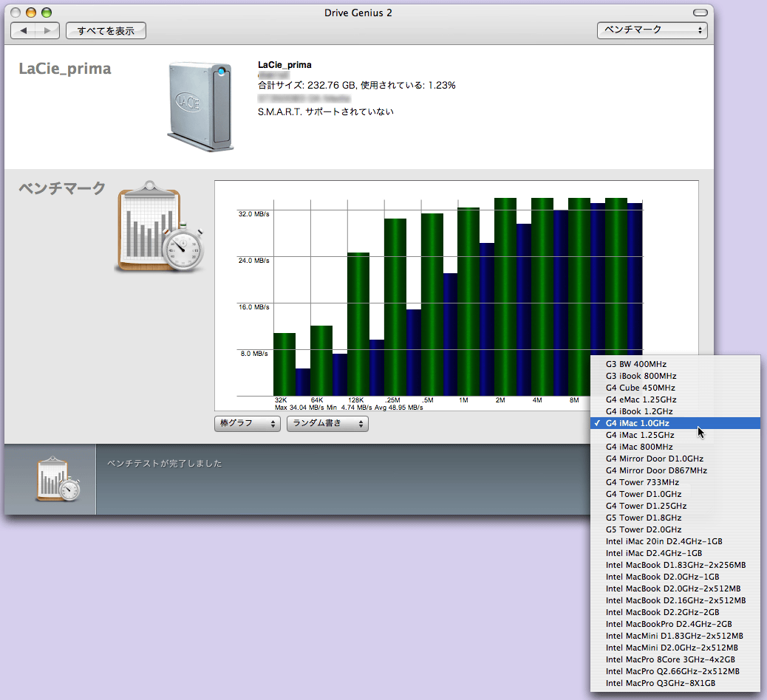Viewport: 767px width, 700px height.
Task: Select G4 eMac 1.25GHz
Action: pos(675,399)
